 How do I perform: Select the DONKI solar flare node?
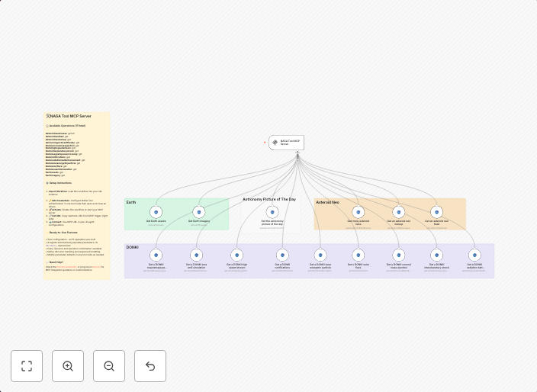click(359, 255)
